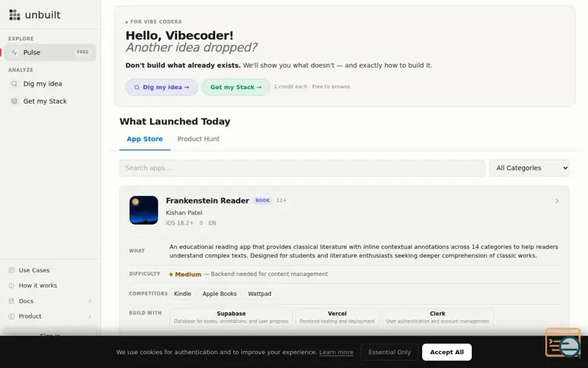Click the How it works info icon

tap(11, 286)
